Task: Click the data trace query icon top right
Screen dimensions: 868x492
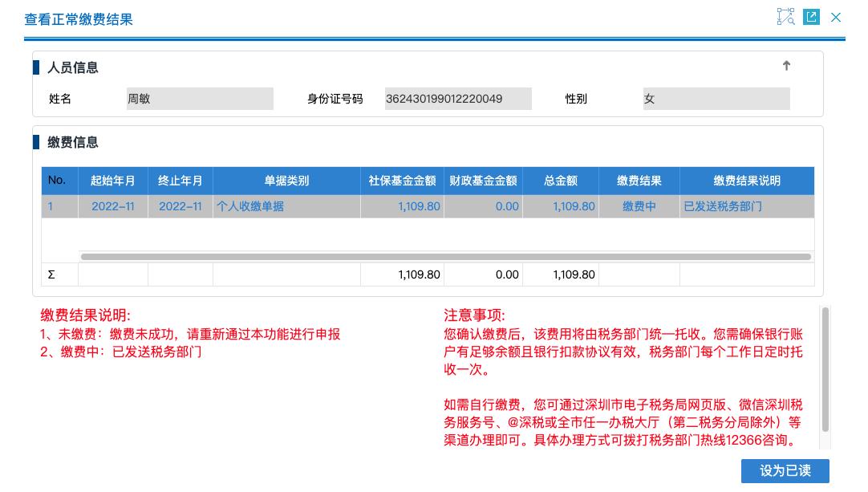Action: [x=785, y=16]
